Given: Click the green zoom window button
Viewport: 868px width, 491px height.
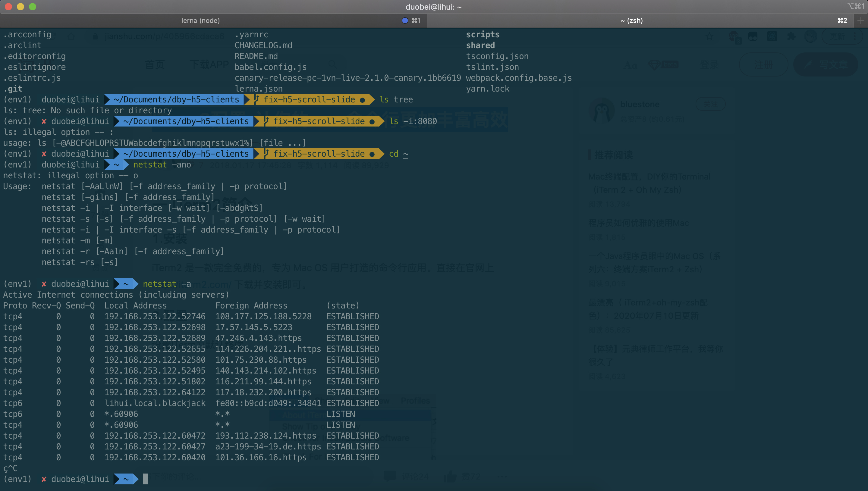Looking at the screenshot, I should point(32,6).
